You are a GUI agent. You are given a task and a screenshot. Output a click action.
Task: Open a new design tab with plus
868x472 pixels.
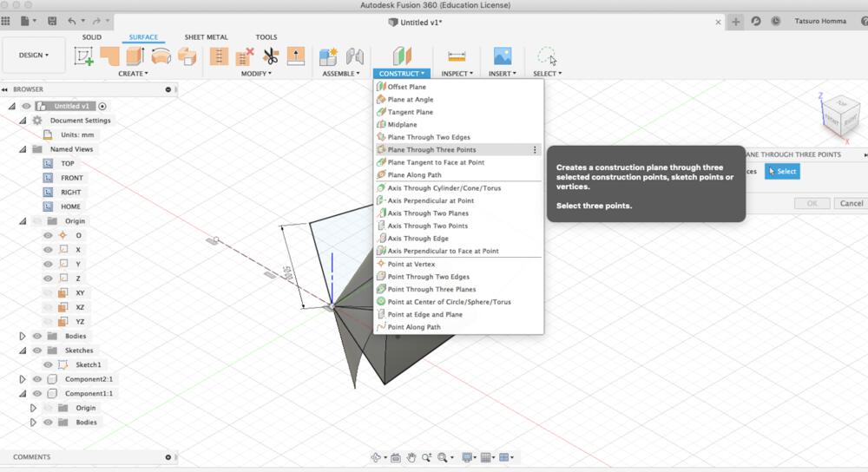pos(736,22)
